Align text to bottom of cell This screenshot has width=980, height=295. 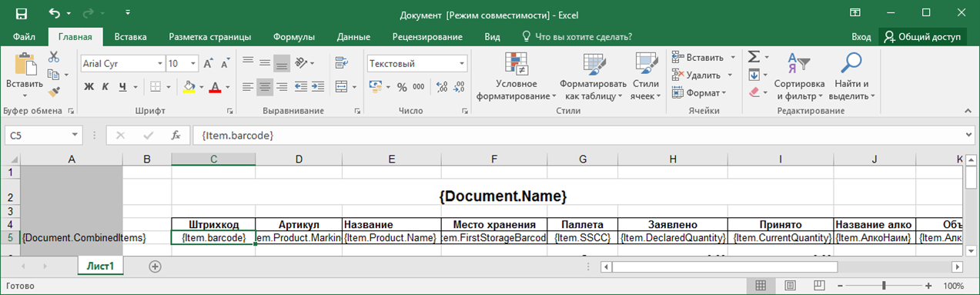pyautogui.click(x=282, y=63)
